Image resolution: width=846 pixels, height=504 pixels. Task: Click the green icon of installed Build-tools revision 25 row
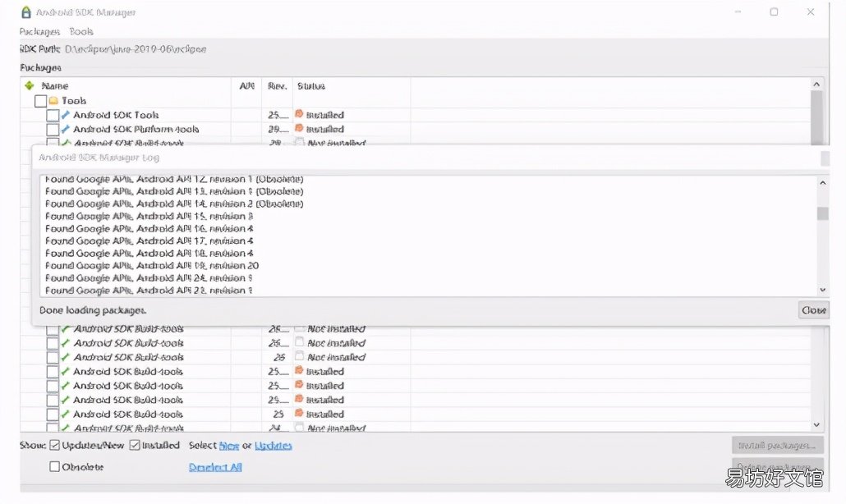click(65, 414)
